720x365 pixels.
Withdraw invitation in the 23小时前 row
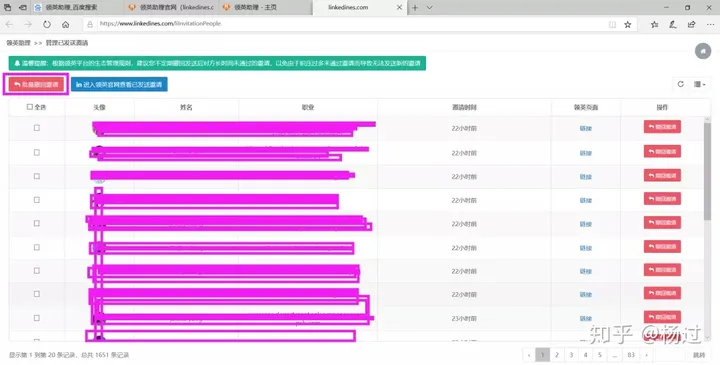coord(662,317)
